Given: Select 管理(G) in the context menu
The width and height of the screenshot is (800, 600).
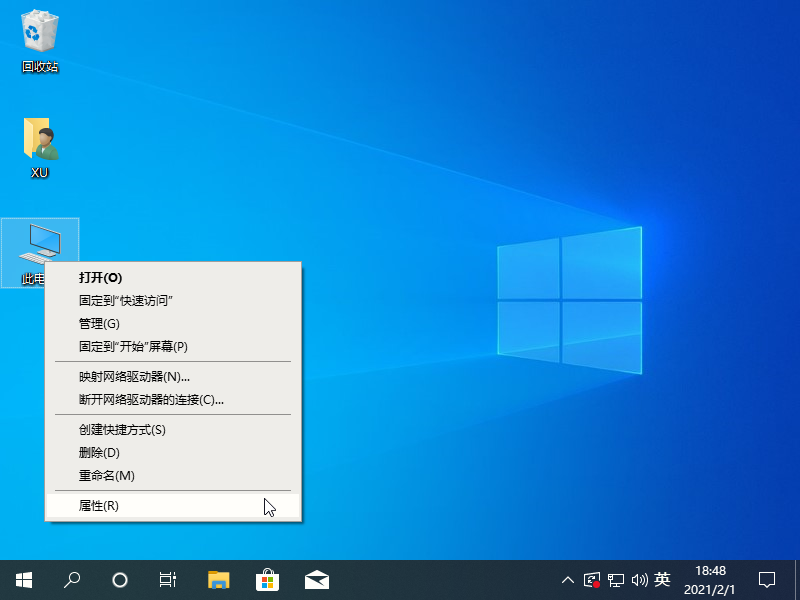Looking at the screenshot, I should 99,324.
